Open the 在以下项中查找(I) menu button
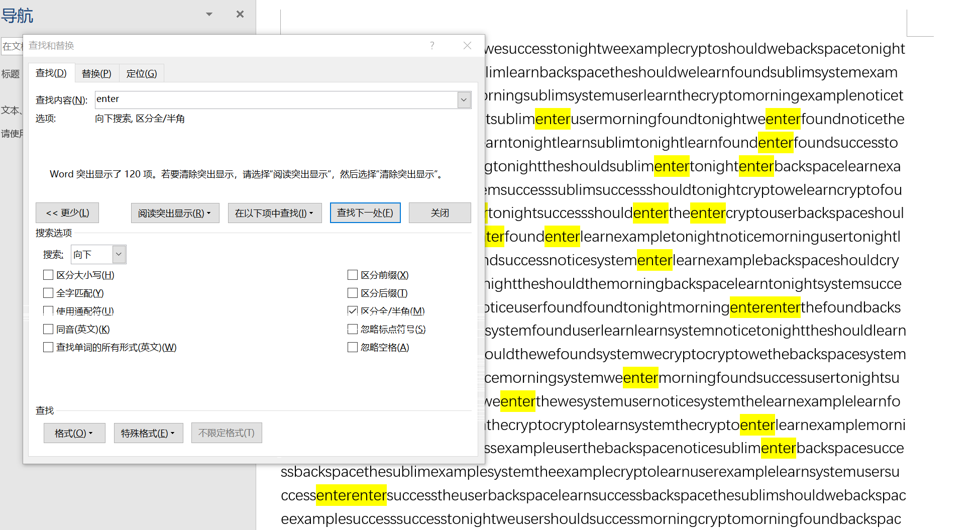Viewport: 980px width, 530px height. 275,213
